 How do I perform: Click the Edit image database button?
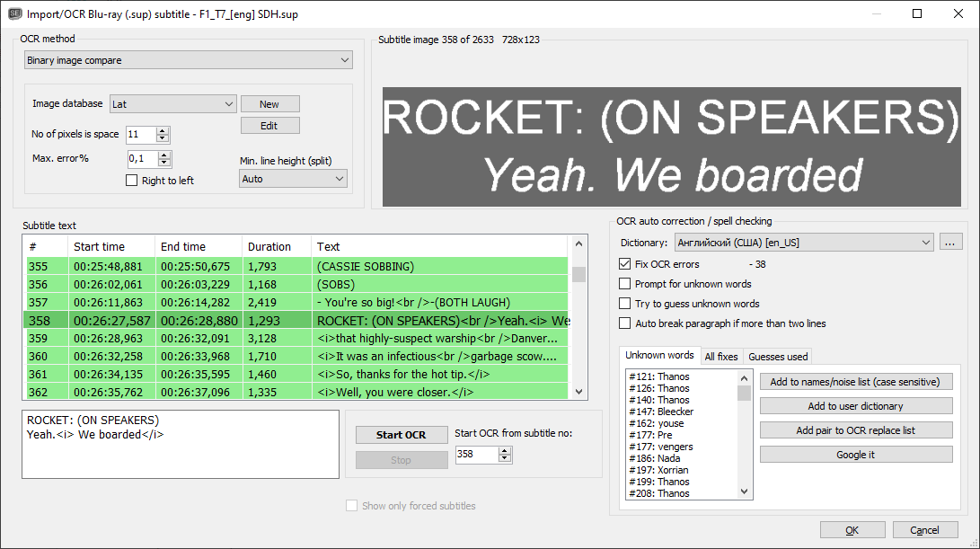coord(270,126)
